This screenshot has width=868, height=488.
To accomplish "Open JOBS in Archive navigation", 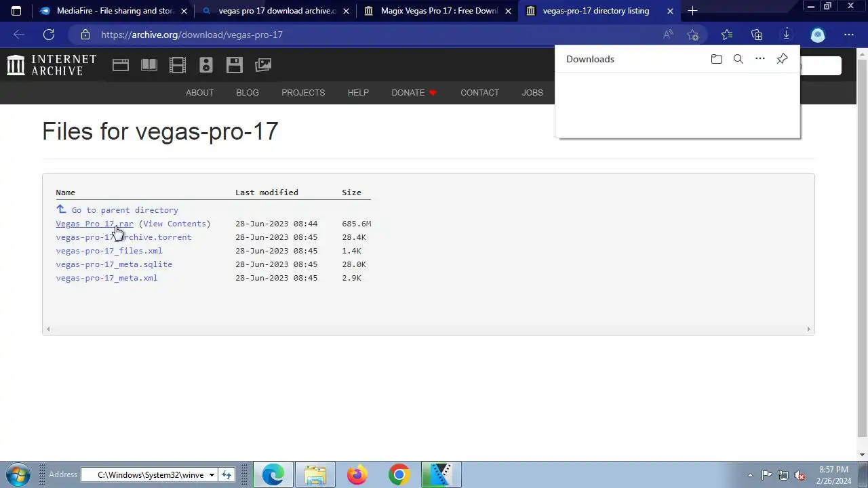I will 532,93.
